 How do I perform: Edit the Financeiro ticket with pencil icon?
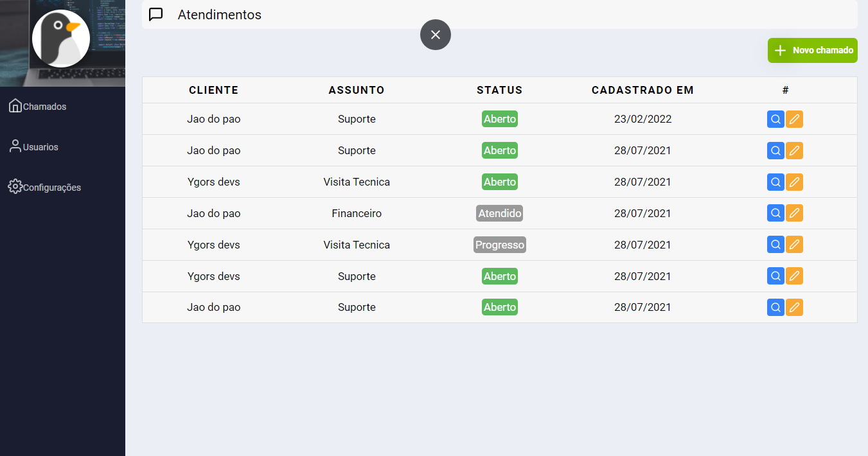coord(795,213)
